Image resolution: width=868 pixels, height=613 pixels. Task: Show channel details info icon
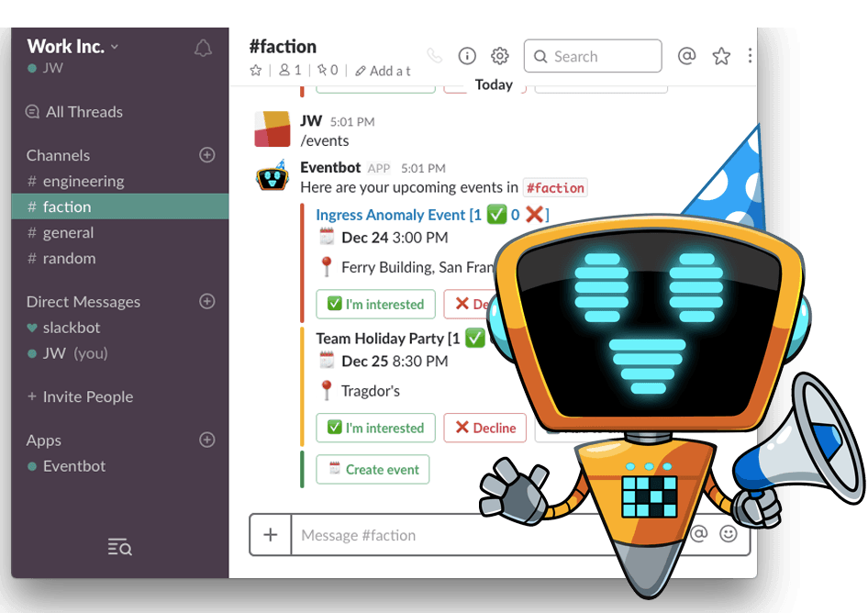[x=467, y=56]
